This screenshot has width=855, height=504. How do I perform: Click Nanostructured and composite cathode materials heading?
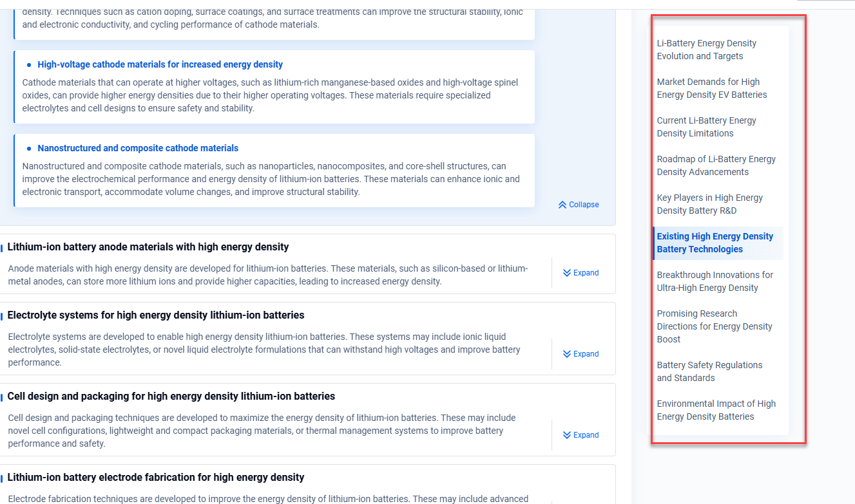coord(138,148)
